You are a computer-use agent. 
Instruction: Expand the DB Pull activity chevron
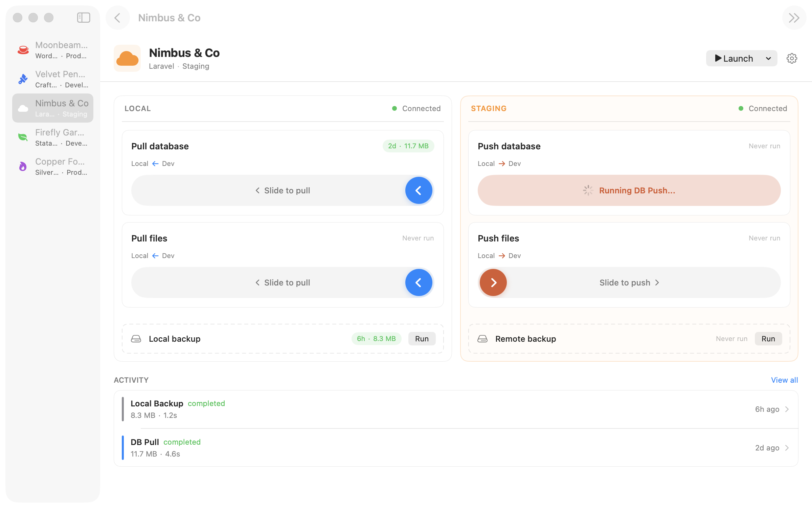[x=787, y=448]
